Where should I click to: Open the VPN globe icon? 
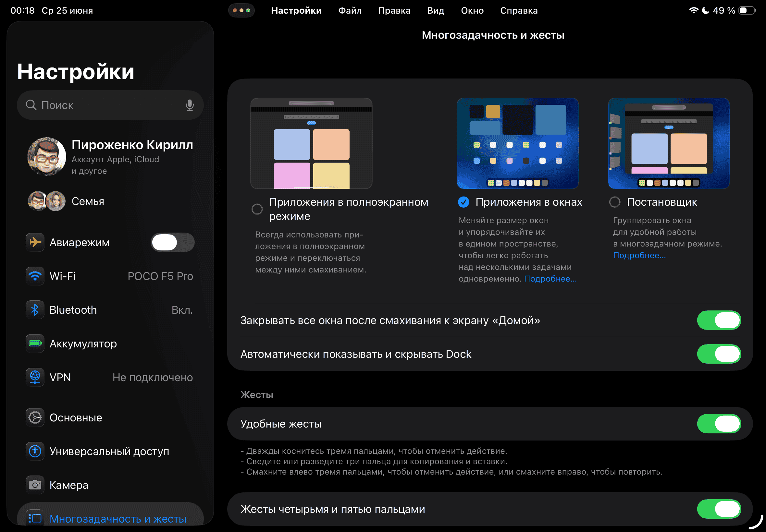(x=35, y=377)
